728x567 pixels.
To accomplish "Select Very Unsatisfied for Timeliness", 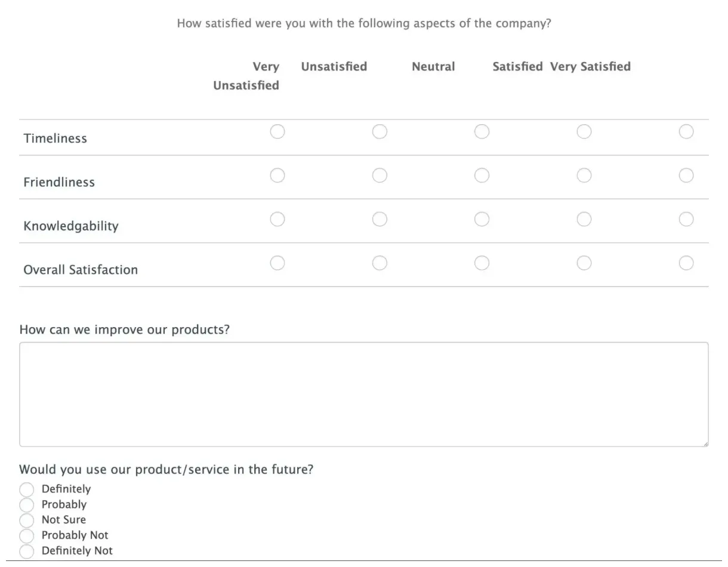I will coord(277,131).
